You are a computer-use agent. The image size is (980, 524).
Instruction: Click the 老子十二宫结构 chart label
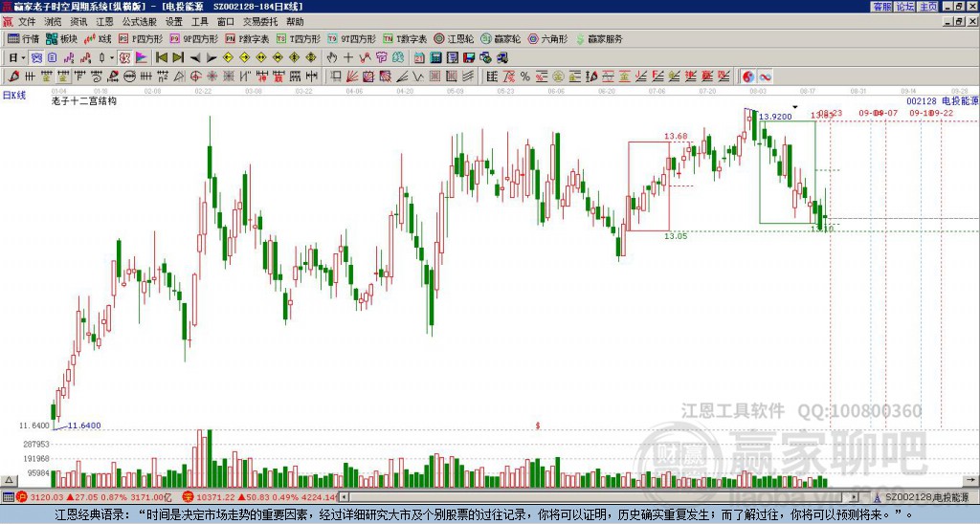point(84,100)
